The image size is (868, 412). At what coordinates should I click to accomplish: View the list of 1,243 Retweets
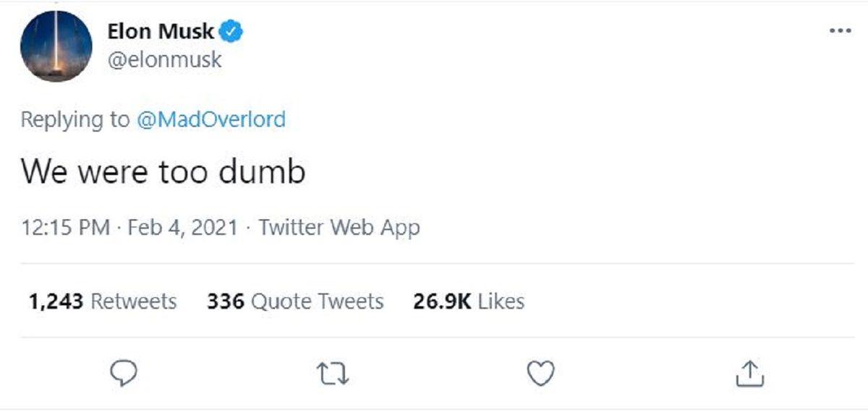point(102,301)
